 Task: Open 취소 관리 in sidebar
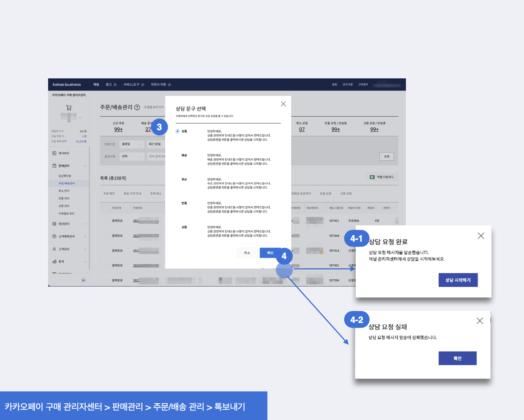64,191
